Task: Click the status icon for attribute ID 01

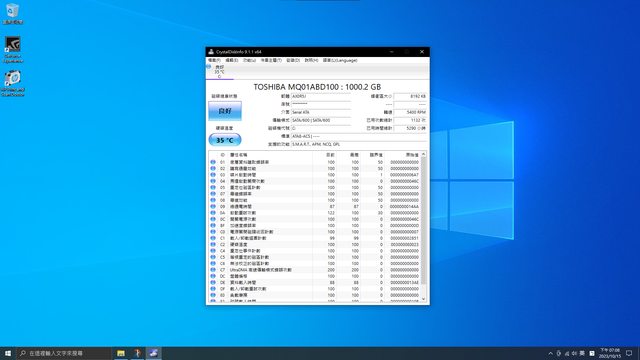Action: coord(213,162)
